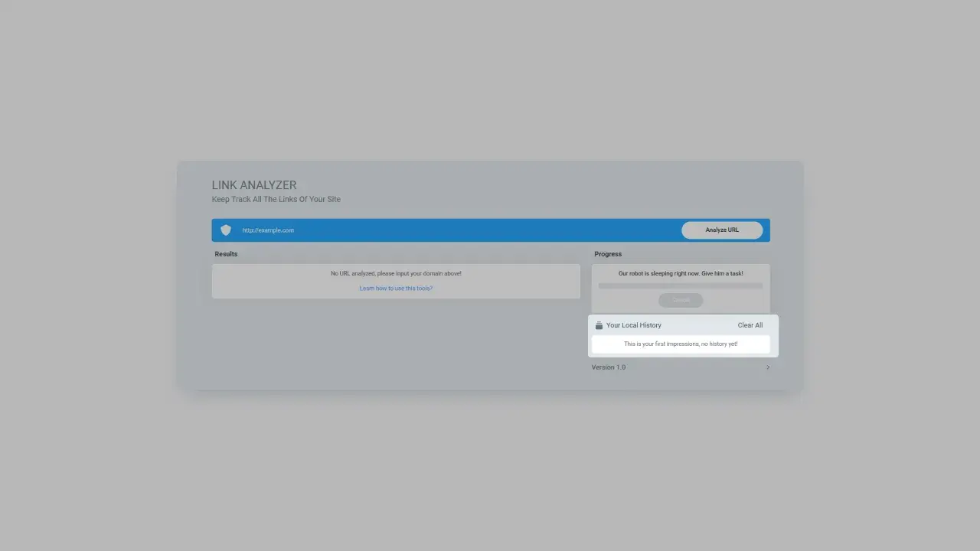The width and height of the screenshot is (980, 551).
Task: Click the progress bar in the Progress panel
Action: click(x=680, y=285)
